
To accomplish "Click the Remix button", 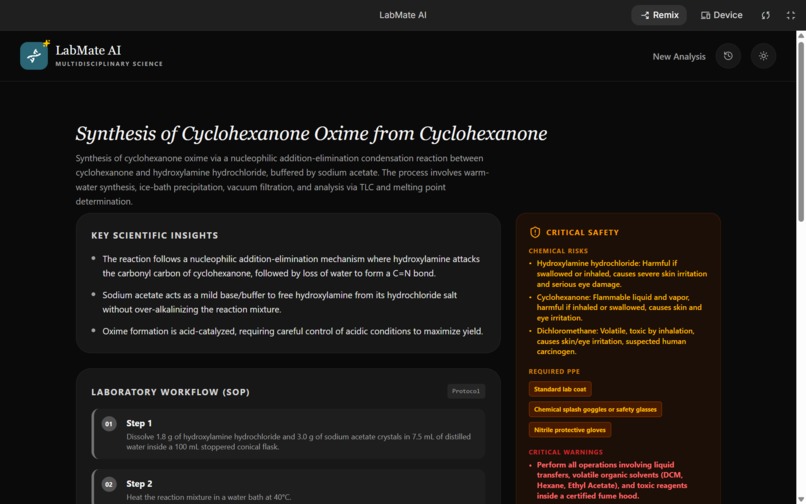I will pos(659,15).
